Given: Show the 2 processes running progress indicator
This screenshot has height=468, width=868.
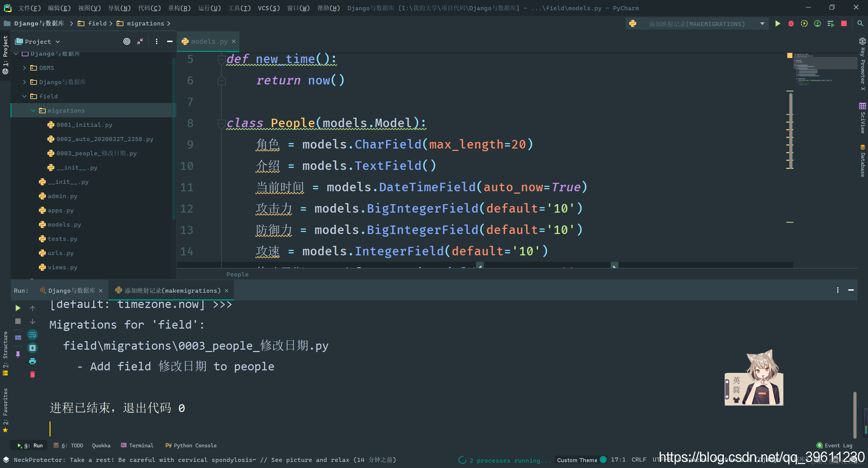Looking at the screenshot, I should (505, 460).
